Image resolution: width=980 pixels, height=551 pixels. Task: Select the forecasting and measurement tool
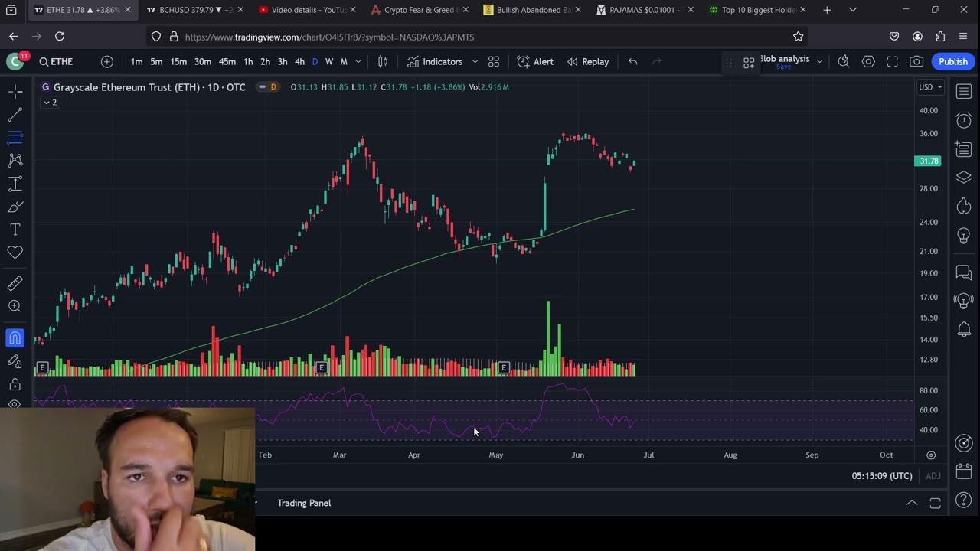pyautogui.click(x=15, y=184)
